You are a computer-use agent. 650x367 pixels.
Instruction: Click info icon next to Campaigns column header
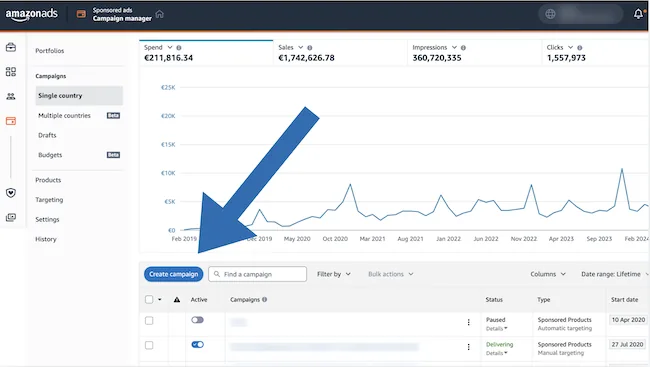coord(264,299)
